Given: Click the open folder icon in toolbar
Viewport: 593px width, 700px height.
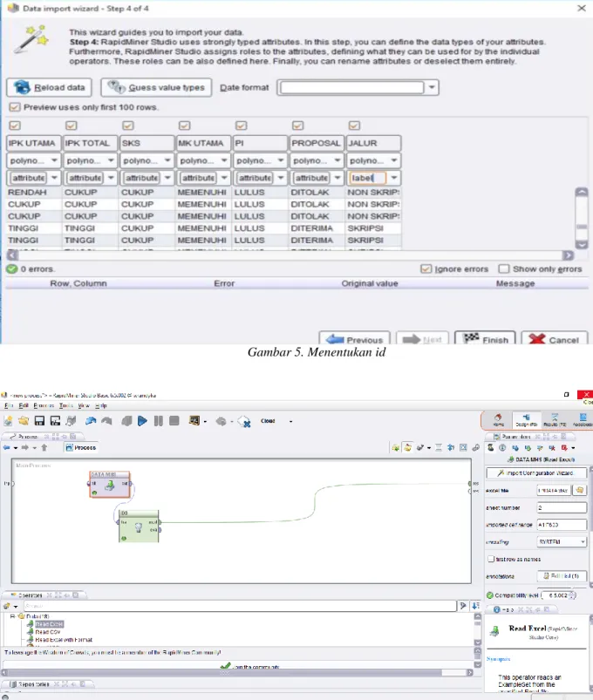Looking at the screenshot, I should [24, 421].
